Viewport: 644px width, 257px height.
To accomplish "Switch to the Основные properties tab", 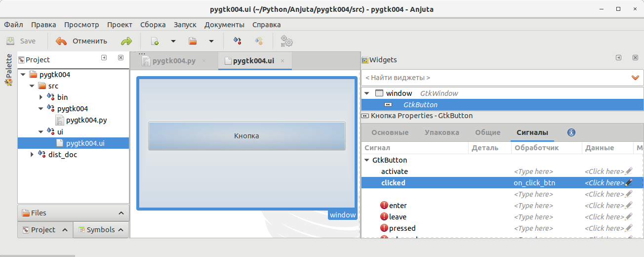I will tap(390, 132).
